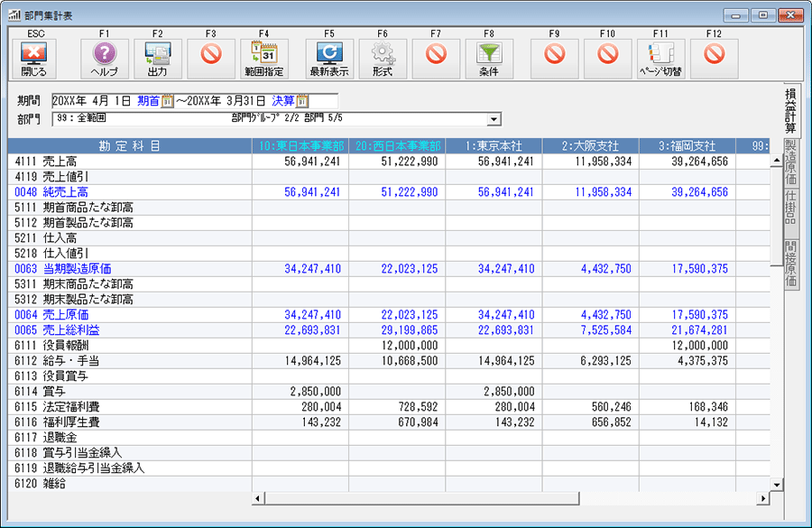Expand the 部門 department dropdown
Viewport: 812px width, 528px height.
[494, 118]
